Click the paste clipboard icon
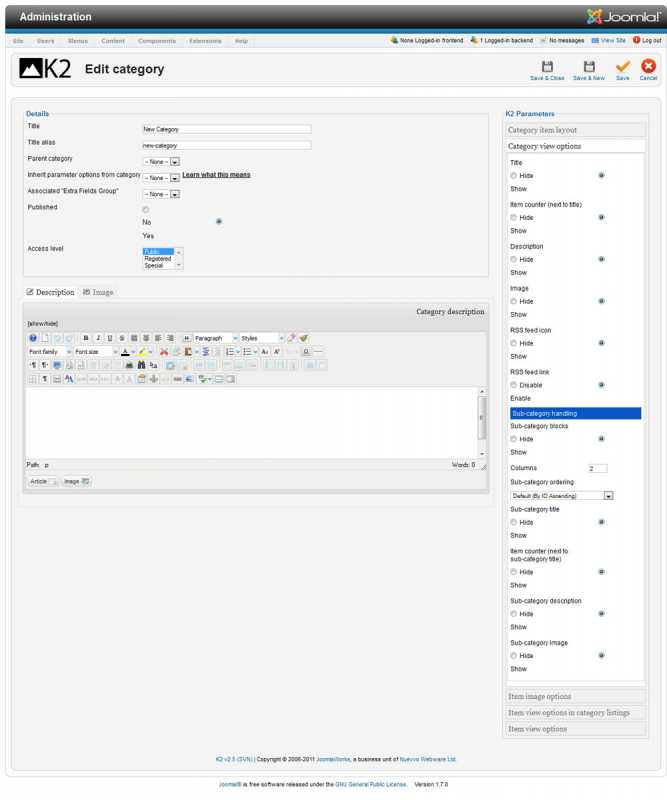 [x=187, y=352]
